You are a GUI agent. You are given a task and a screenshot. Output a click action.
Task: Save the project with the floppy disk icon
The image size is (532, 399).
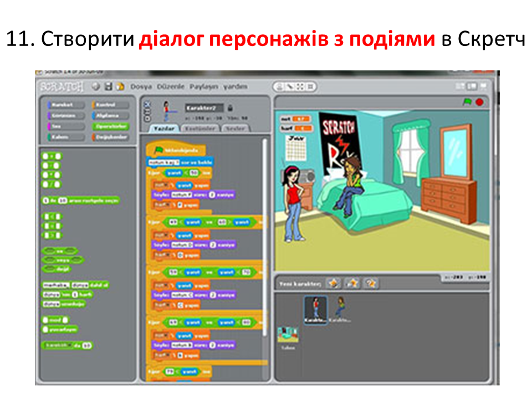click(108, 86)
